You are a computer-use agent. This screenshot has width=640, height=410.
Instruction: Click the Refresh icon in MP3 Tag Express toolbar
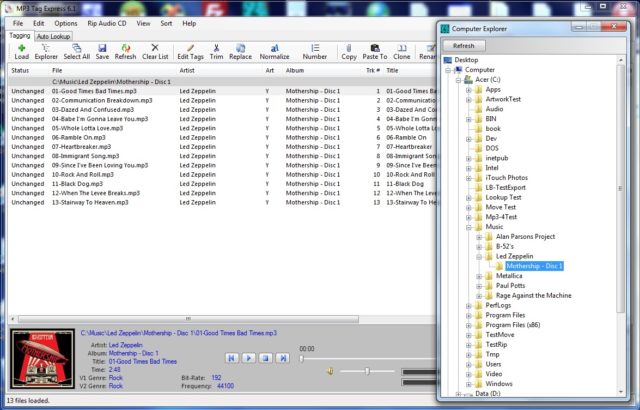[125, 52]
